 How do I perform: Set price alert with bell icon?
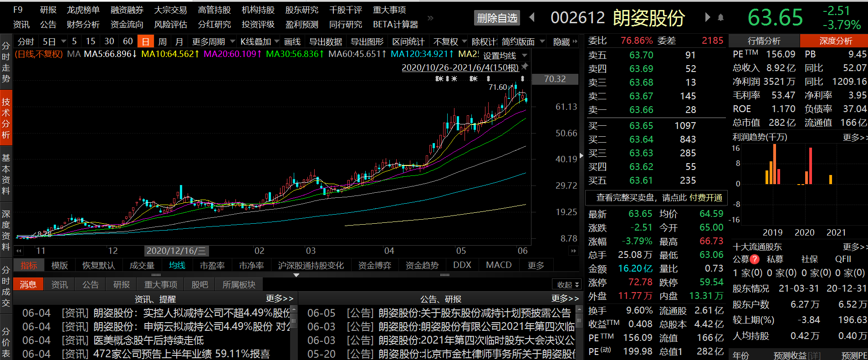click(720, 17)
